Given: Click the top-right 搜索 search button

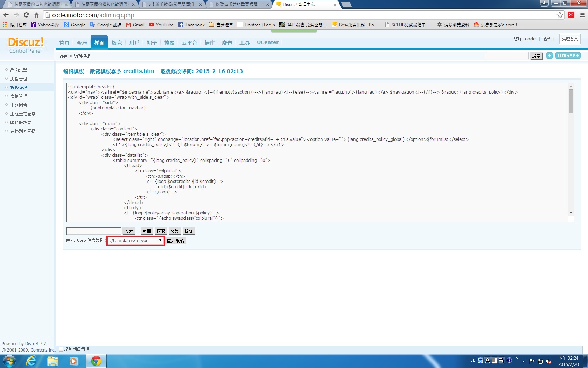Looking at the screenshot, I should [x=536, y=56].
